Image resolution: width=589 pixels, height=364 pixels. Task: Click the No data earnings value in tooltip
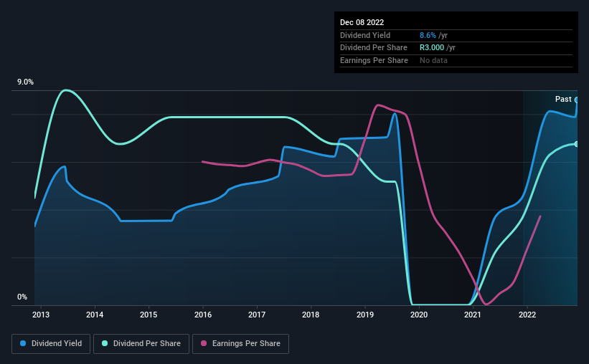pos(433,60)
